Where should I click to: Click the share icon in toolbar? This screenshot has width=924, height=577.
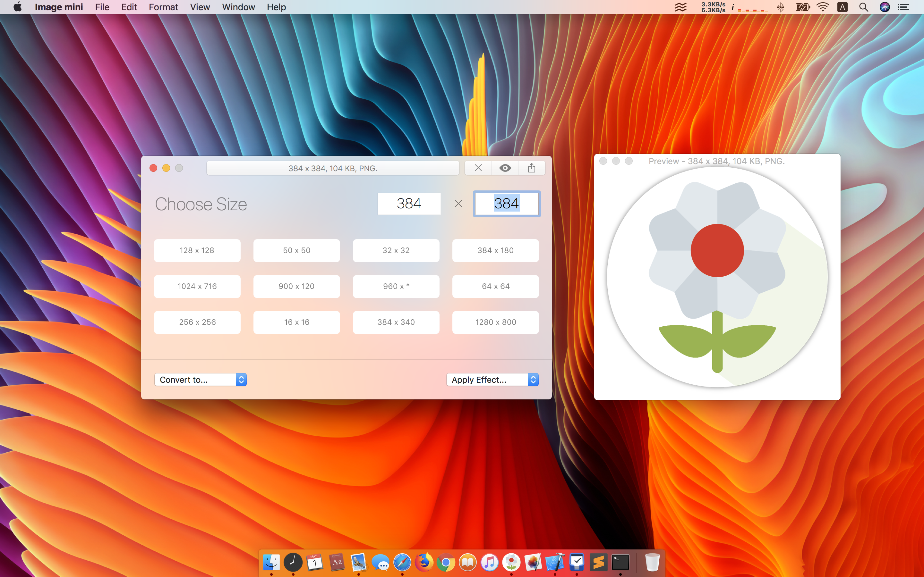(532, 168)
